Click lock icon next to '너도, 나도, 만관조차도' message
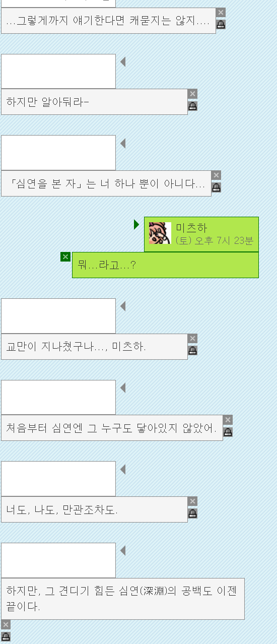Image resolution: width=277 pixels, height=644 pixels. point(192,513)
